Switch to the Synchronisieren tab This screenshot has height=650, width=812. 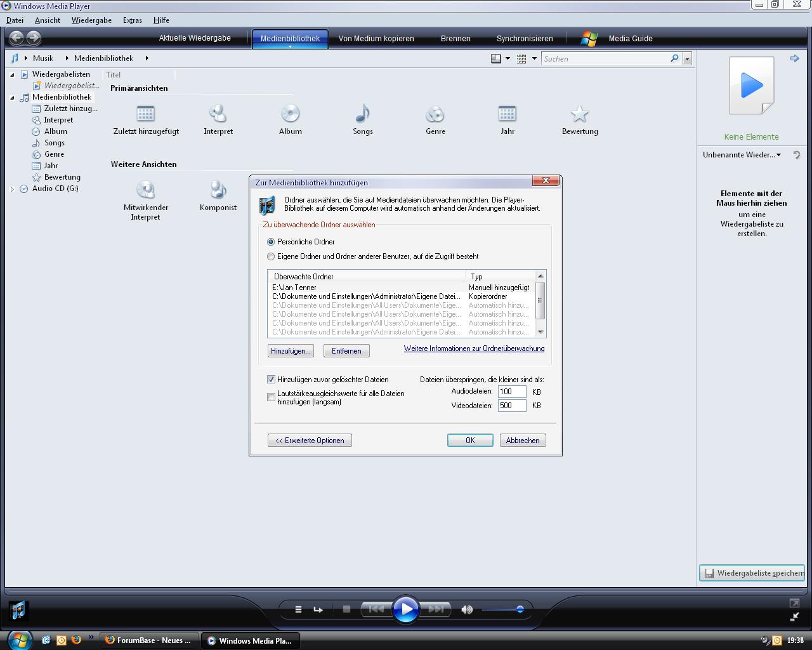click(x=525, y=39)
